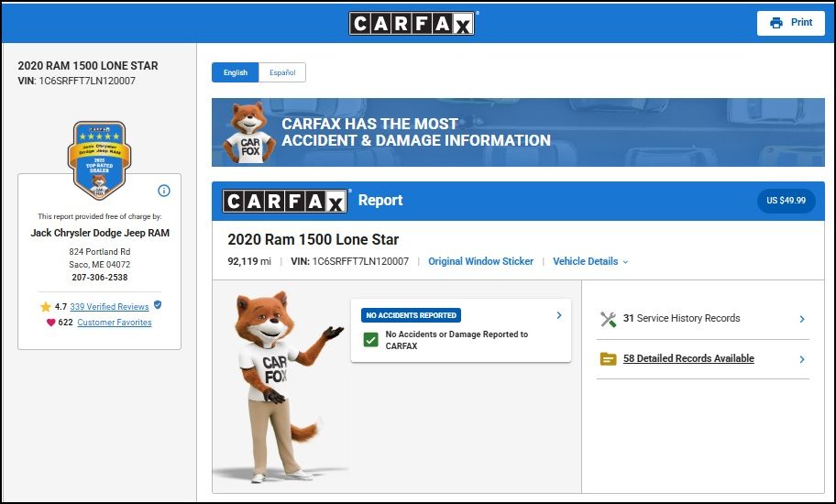Click the sidebar 2020 RAM 1500 LONE STAR title

click(88, 66)
